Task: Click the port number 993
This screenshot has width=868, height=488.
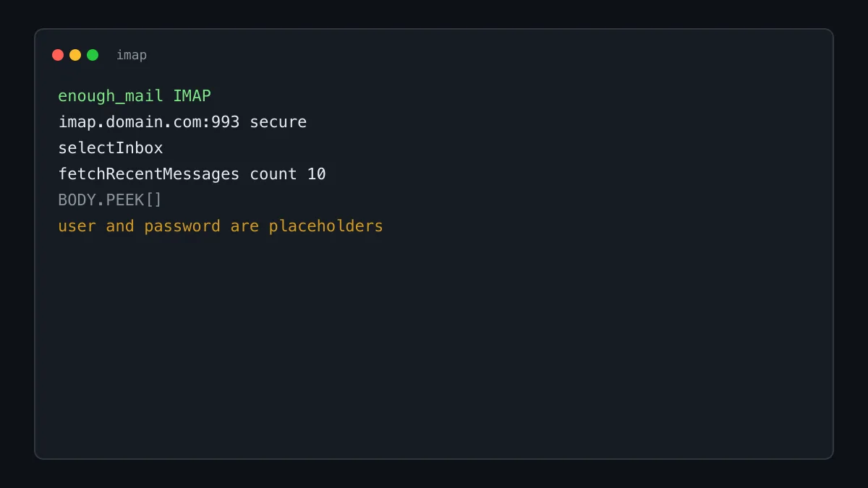Action: 226,122
